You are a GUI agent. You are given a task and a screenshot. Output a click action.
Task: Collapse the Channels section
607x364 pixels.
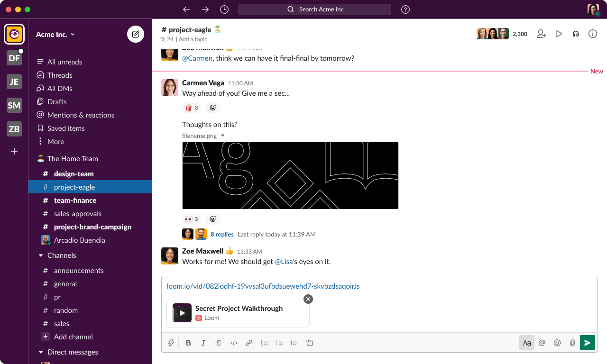tap(40, 255)
